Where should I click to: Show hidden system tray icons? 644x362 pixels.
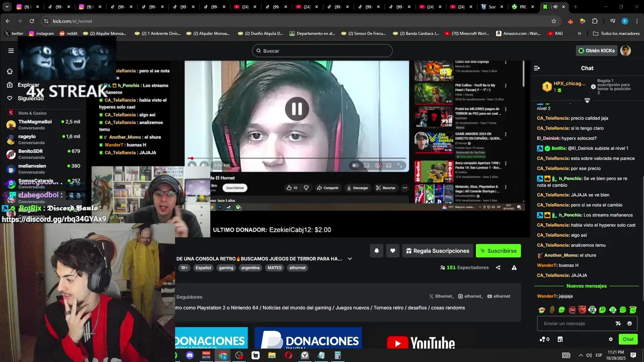click(x=581, y=355)
